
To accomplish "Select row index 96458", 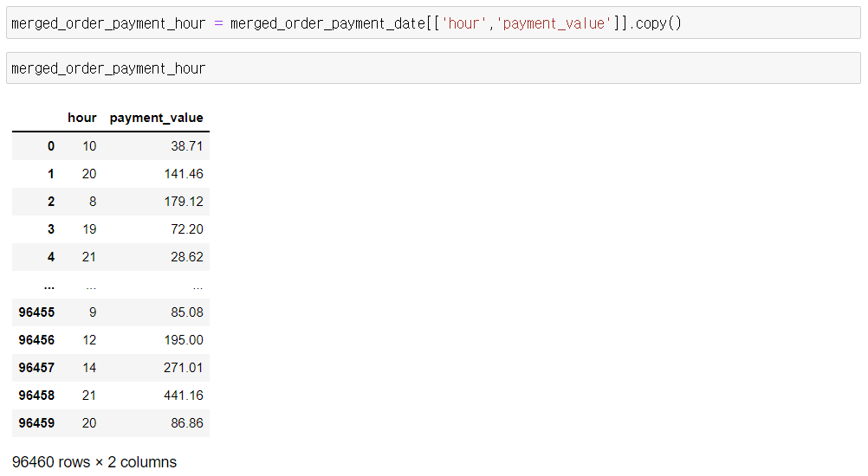I will pyautogui.click(x=36, y=395).
